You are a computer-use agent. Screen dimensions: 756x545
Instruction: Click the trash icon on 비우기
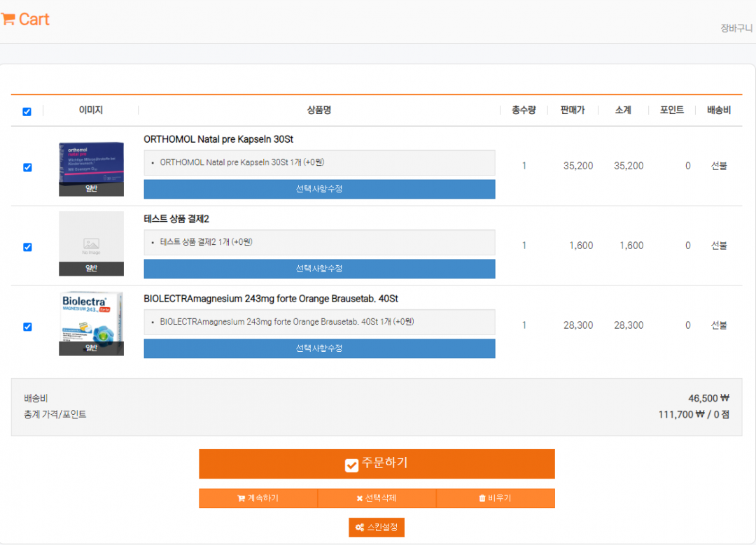[482, 498]
